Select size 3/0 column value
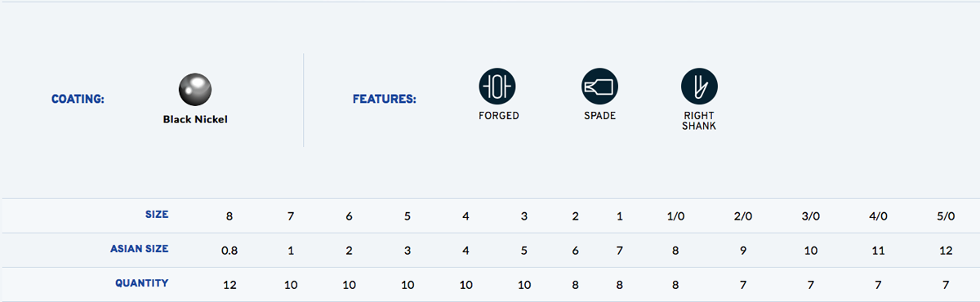Image resolution: width=980 pixels, height=302 pixels. (x=810, y=216)
